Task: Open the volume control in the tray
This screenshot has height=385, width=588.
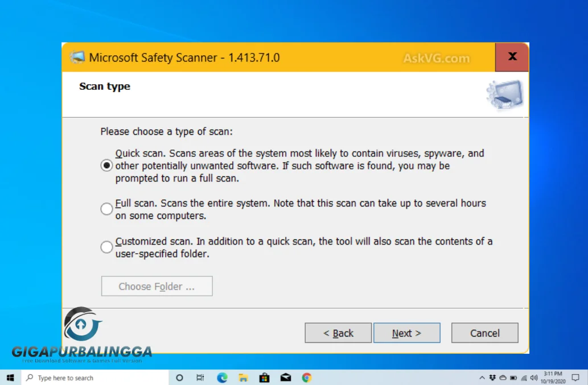Action: (533, 377)
